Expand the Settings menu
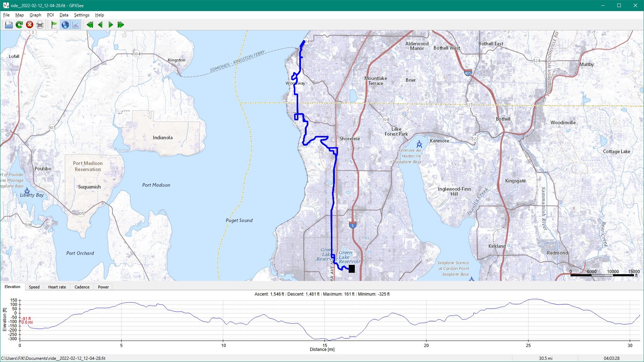Screen dimensions: 644x362 (x=82, y=15)
